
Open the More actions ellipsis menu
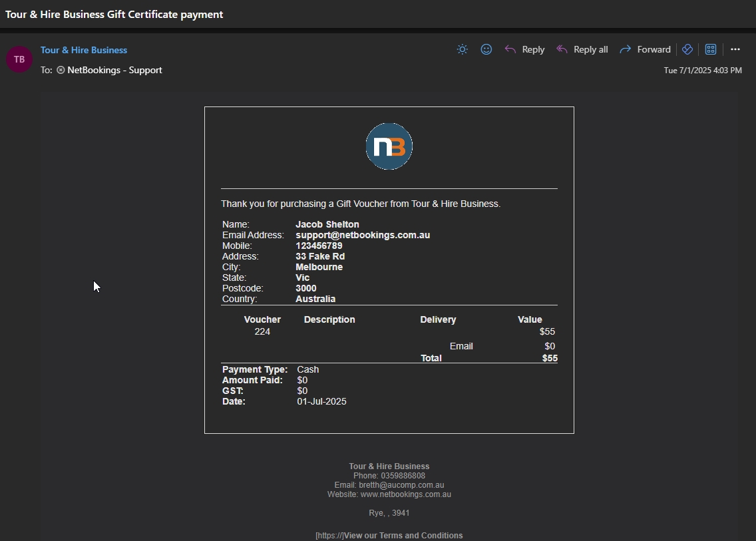(735, 49)
